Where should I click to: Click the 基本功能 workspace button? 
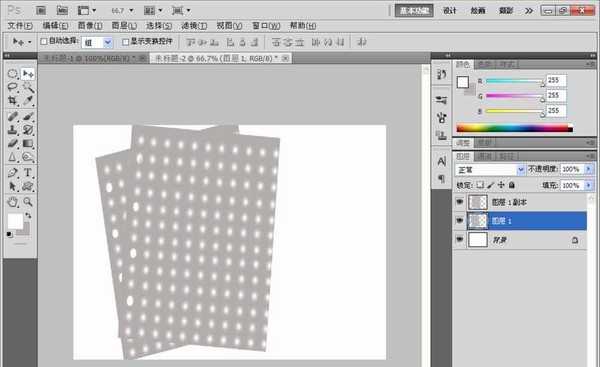click(414, 11)
